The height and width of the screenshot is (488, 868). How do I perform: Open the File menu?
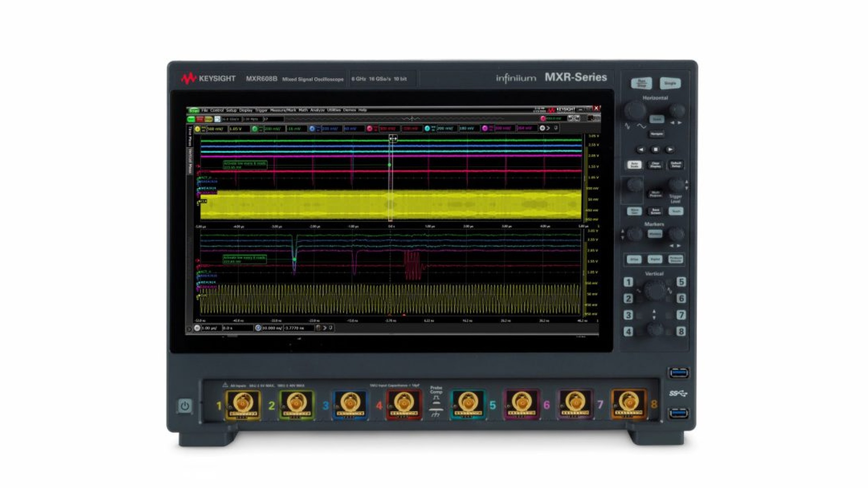205,110
